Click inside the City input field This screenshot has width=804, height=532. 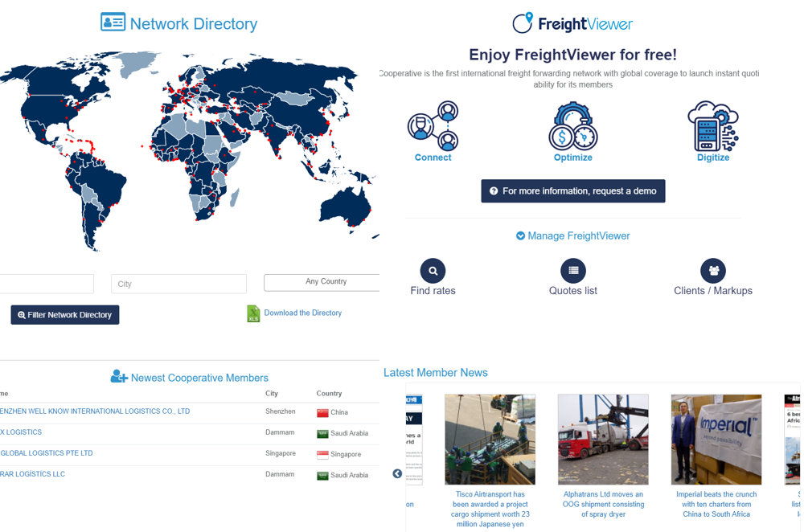tap(178, 283)
